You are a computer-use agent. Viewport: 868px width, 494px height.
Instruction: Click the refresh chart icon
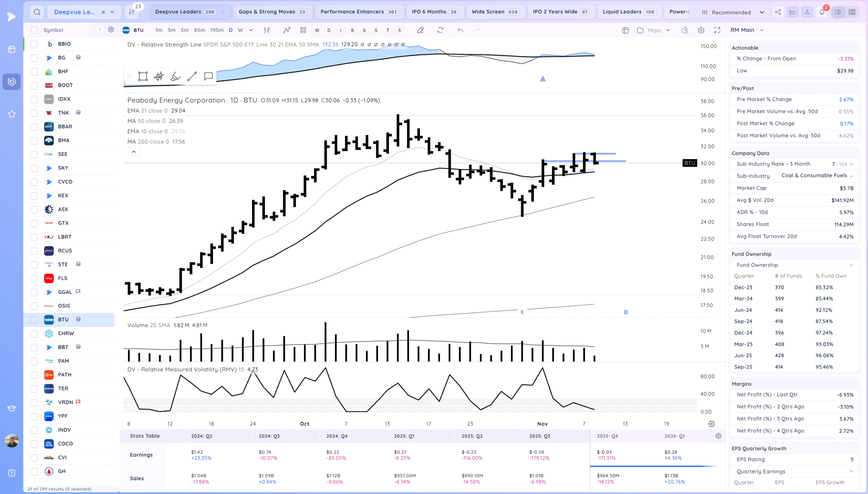pos(440,30)
